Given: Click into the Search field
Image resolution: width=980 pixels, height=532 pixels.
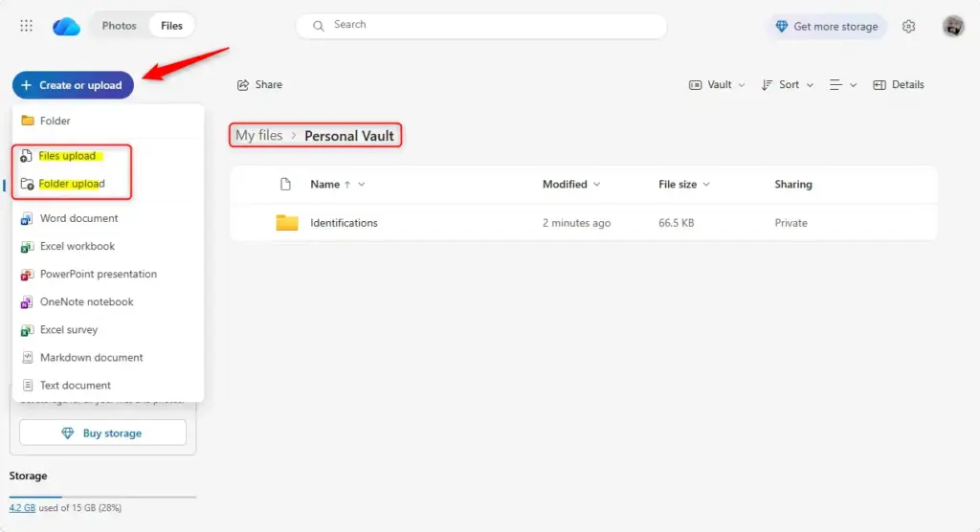Looking at the screenshot, I should 481,26.
